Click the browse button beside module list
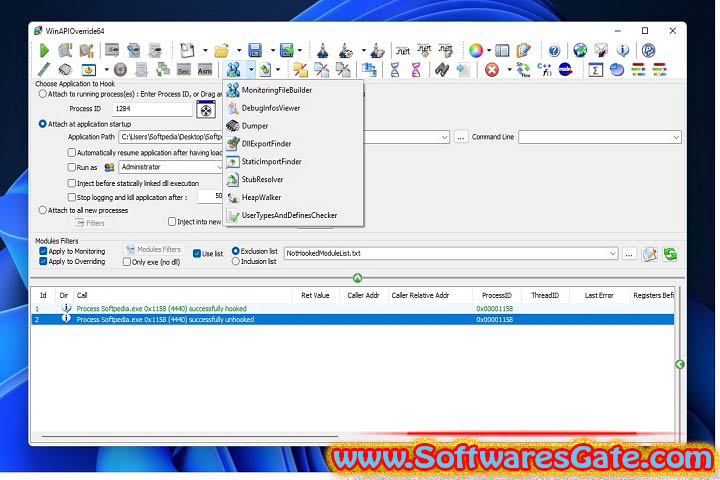 tap(629, 254)
